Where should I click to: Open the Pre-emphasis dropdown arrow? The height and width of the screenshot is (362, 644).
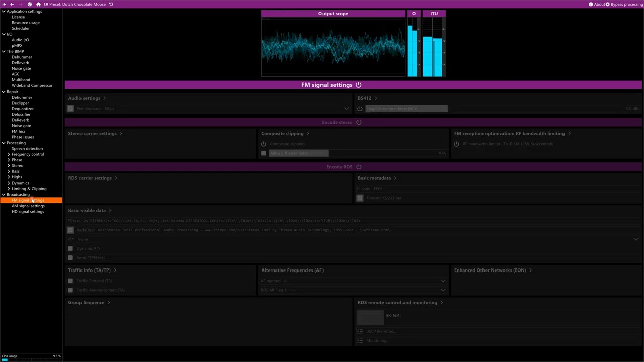click(x=346, y=109)
